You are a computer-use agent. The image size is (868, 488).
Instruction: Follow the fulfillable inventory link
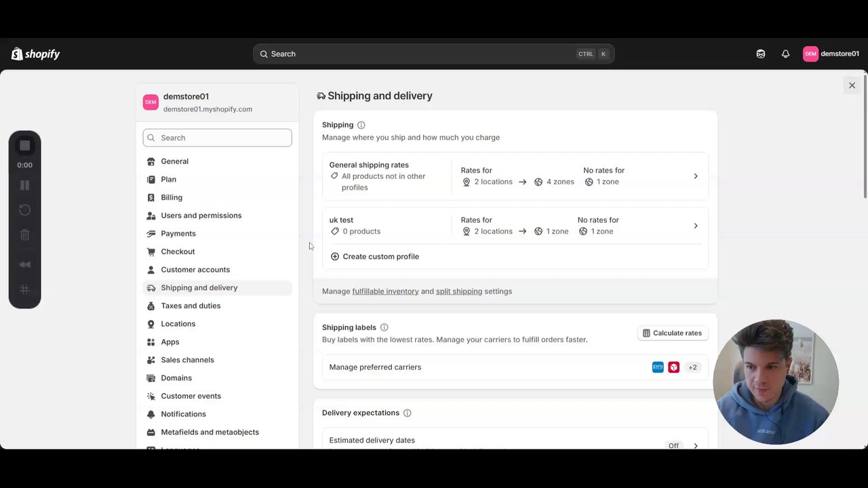pos(385,291)
